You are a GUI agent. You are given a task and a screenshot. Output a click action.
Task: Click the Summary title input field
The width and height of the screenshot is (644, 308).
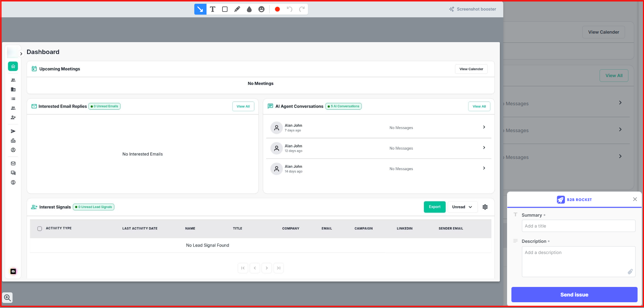click(x=578, y=226)
